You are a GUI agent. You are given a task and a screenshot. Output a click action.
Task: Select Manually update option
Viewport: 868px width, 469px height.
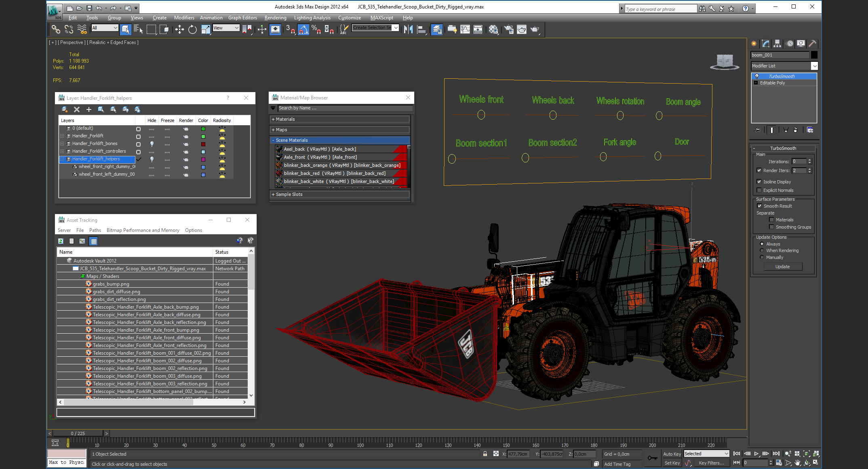point(762,257)
